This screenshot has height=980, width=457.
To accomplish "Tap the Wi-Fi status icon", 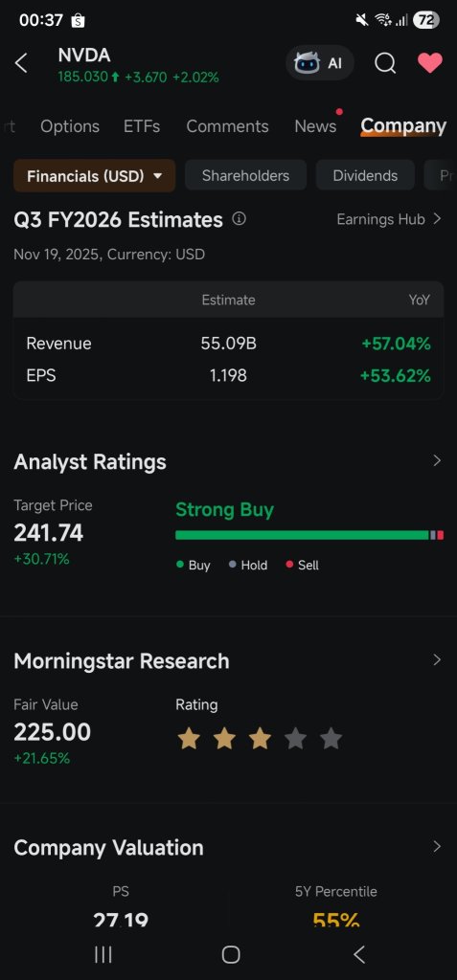I will point(382,20).
